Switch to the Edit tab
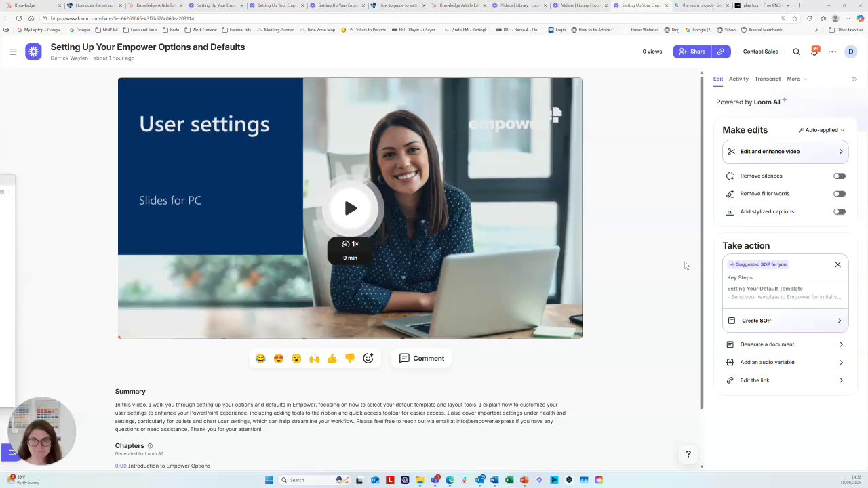The image size is (868, 488). (x=718, y=79)
